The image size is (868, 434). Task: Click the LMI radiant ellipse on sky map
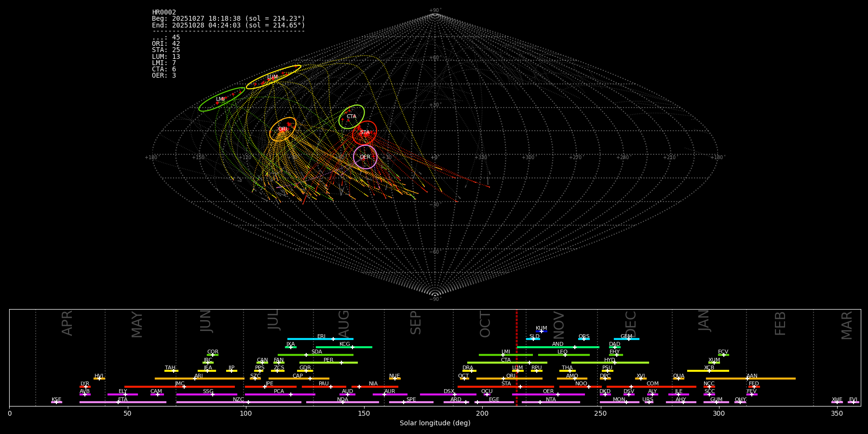click(x=222, y=99)
